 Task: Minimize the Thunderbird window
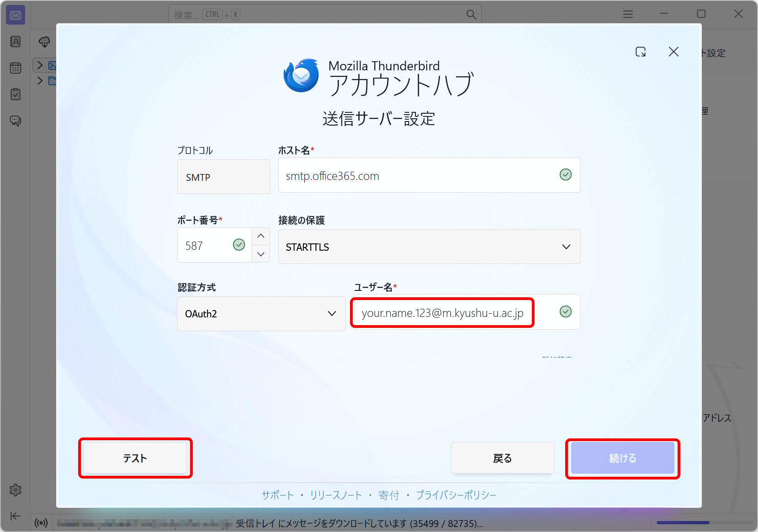point(664,14)
